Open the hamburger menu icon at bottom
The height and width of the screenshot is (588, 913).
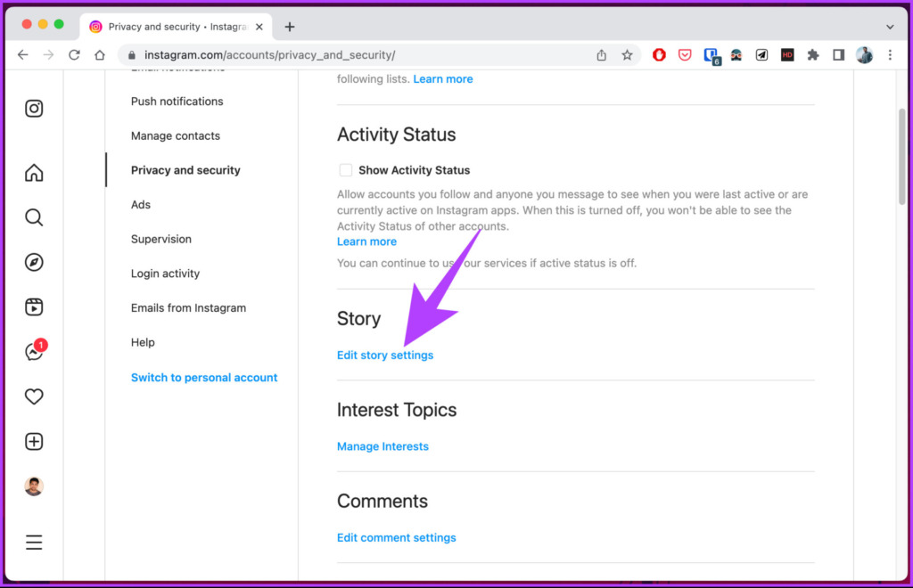pos(34,542)
